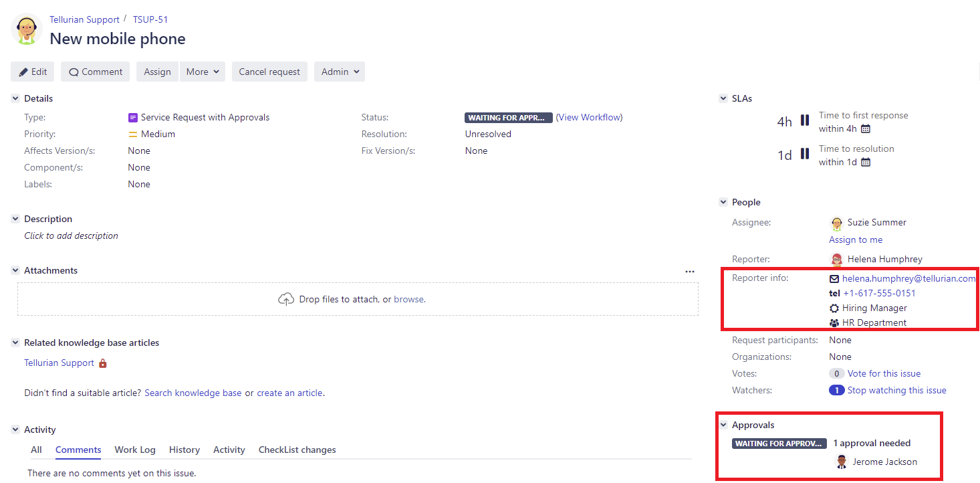Click the description field to add text
The image size is (980, 483).
[x=72, y=236]
